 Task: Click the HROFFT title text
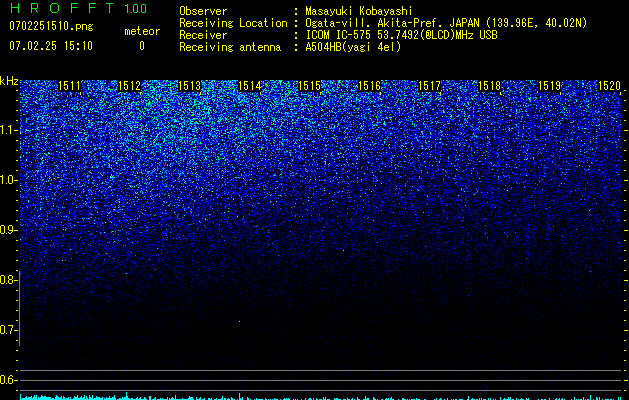62,8
